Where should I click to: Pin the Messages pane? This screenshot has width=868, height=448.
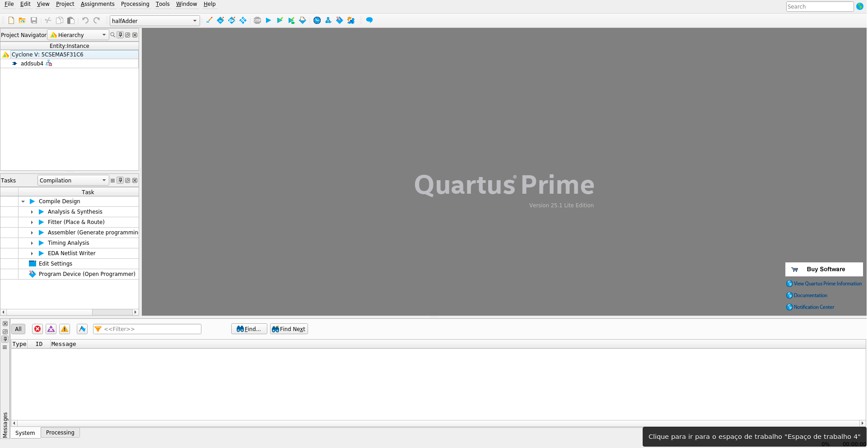point(5,339)
